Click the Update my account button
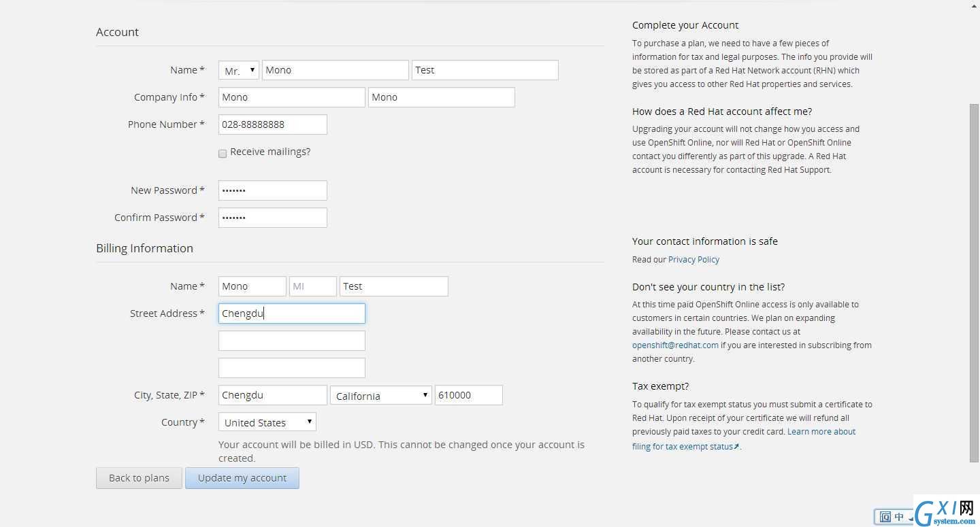 [242, 478]
